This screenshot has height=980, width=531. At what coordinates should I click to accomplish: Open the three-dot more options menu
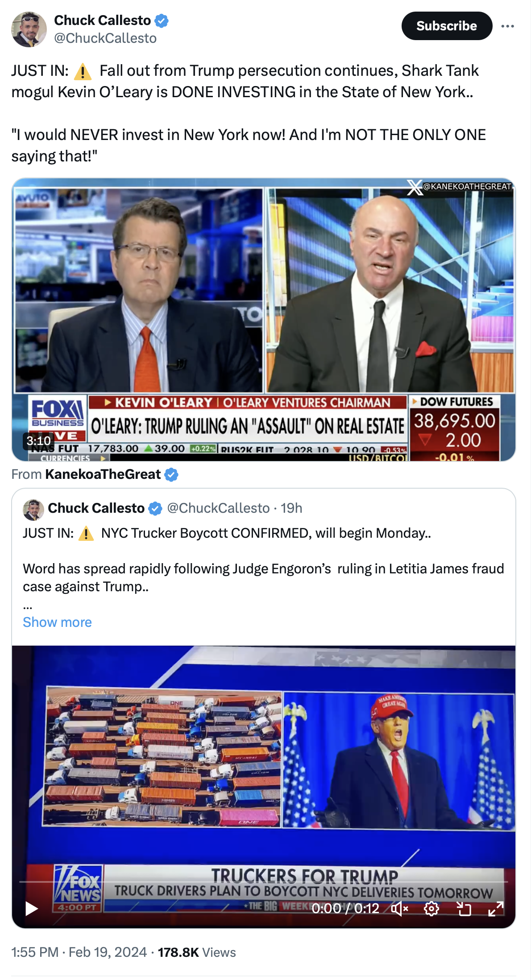[x=507, y=26]
